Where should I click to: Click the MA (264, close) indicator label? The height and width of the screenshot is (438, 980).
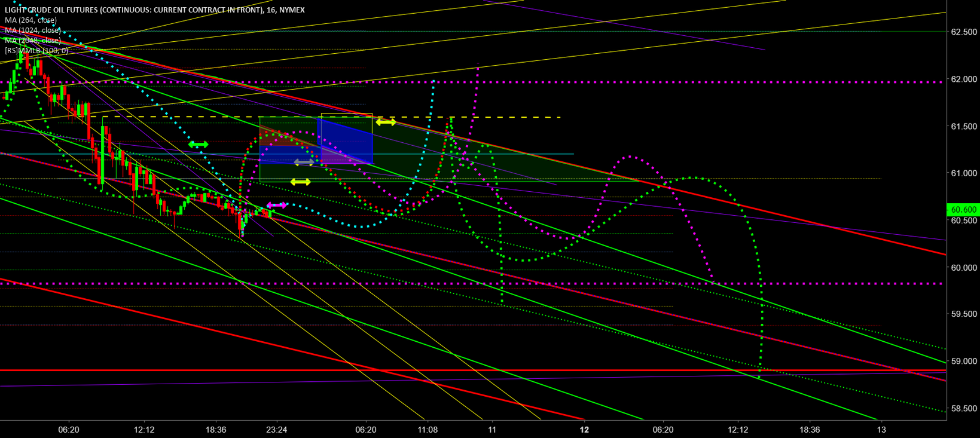(30, 20)
